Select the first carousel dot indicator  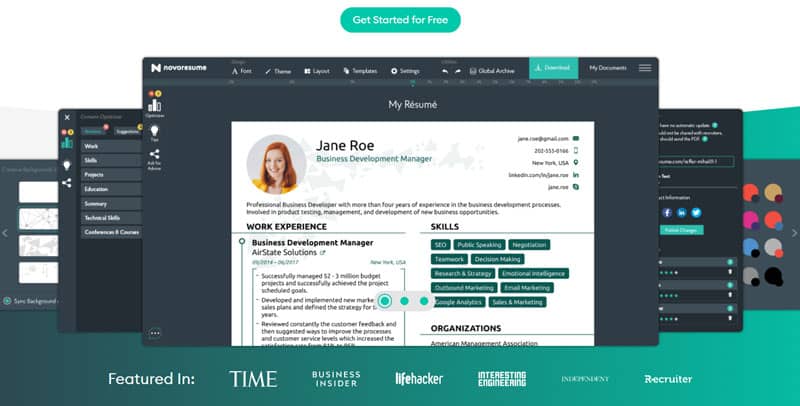[x=385, y=301]
